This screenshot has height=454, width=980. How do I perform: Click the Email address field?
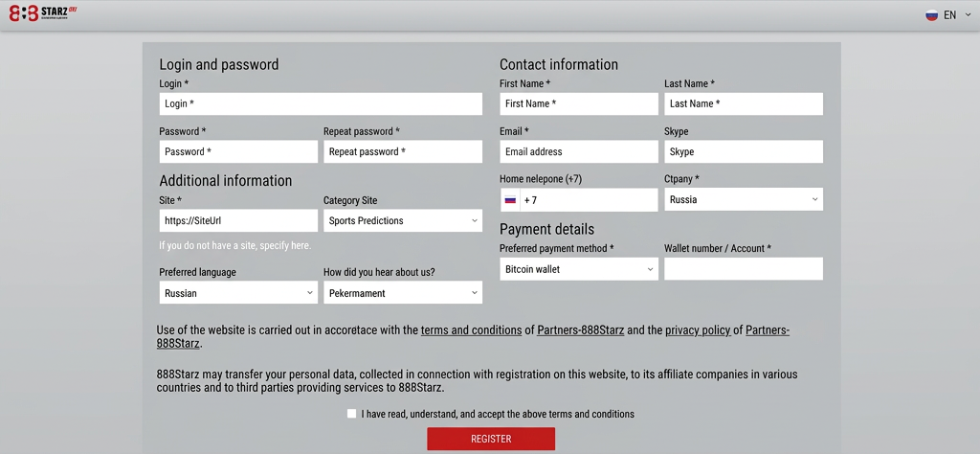click(x=579, y=151)
